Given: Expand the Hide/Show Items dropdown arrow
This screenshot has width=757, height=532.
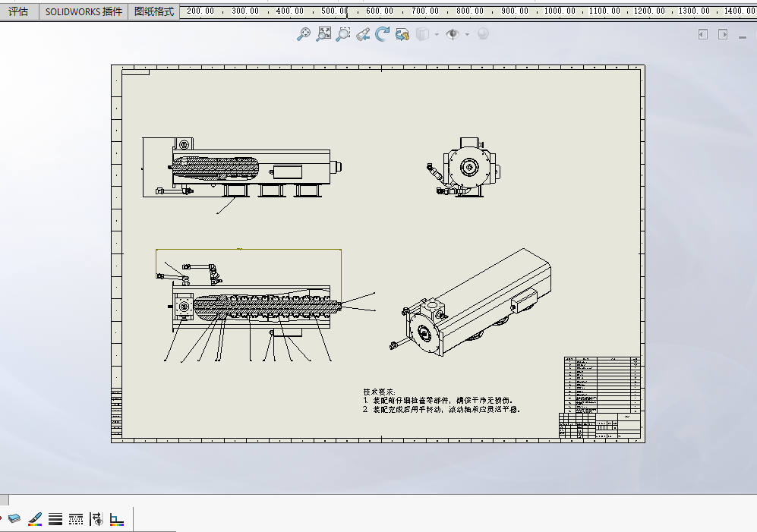Looking at the screenshot, I should click(x=467, y=35).
